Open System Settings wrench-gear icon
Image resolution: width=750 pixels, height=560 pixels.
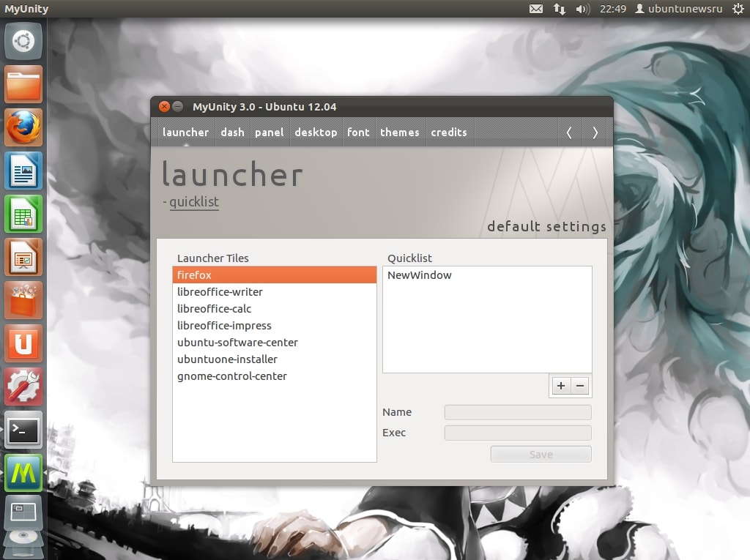23,387
